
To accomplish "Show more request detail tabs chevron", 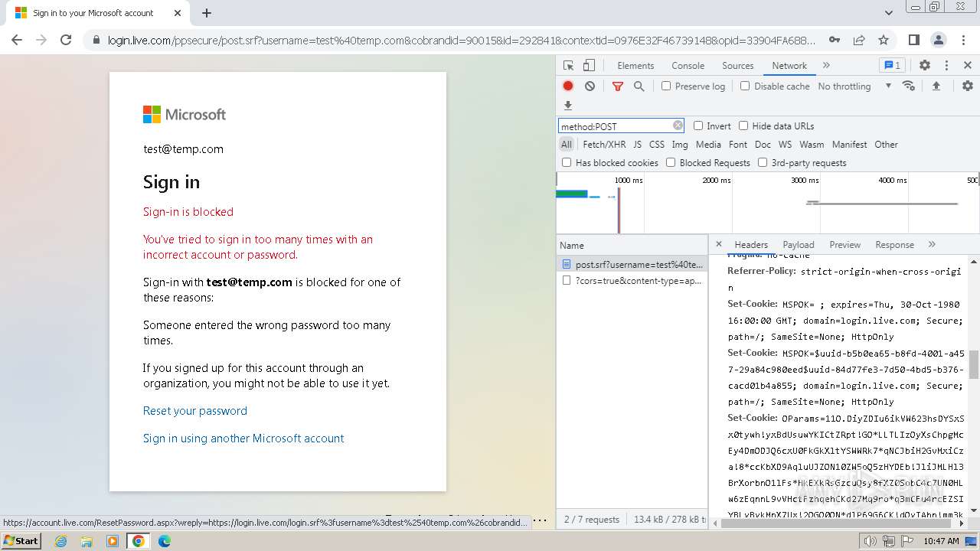I will tap(932, 244).
